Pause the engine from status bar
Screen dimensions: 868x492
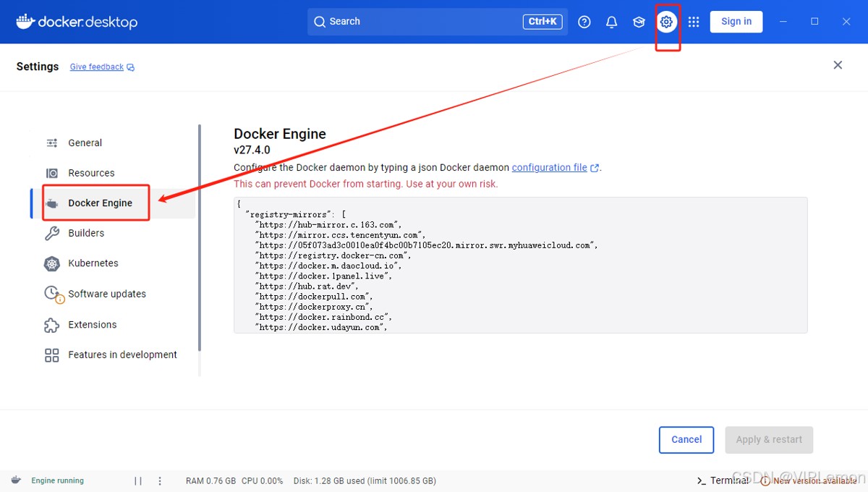point(138,480)
